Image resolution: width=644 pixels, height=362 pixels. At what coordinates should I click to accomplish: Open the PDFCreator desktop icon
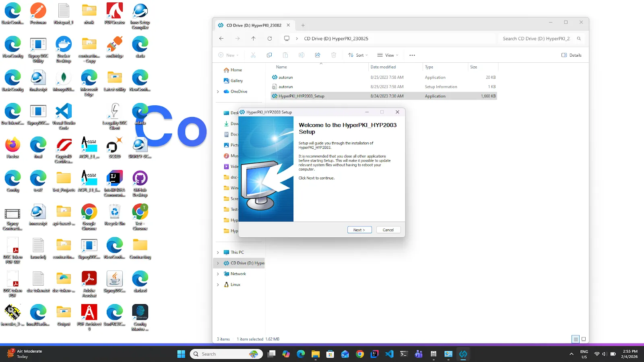click(115, 14)
